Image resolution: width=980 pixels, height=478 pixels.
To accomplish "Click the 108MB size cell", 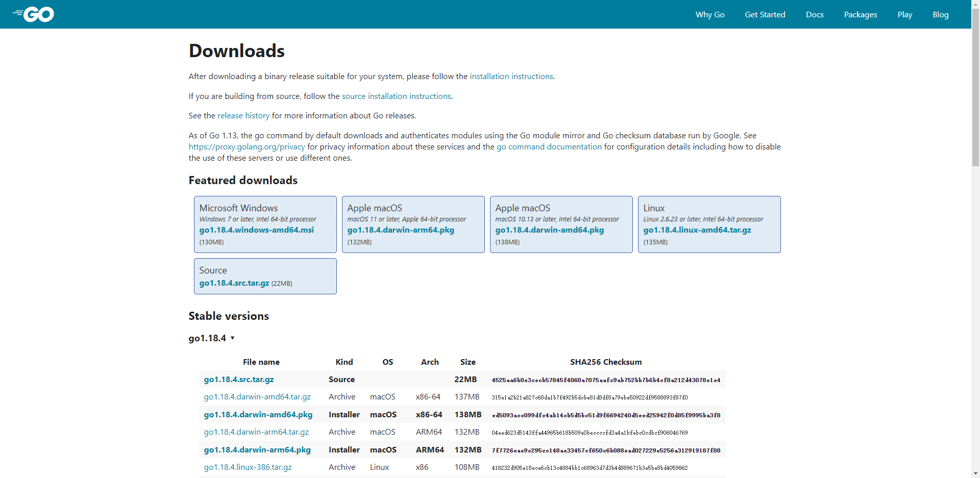I will click(x=467, y=467).
